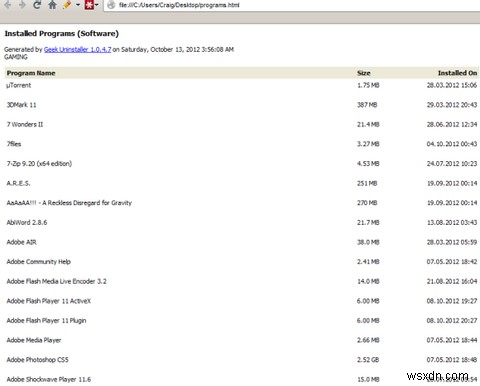Click the install date 21.08.2012 16:04
The image size is (480, 386).
click(452, 281)
